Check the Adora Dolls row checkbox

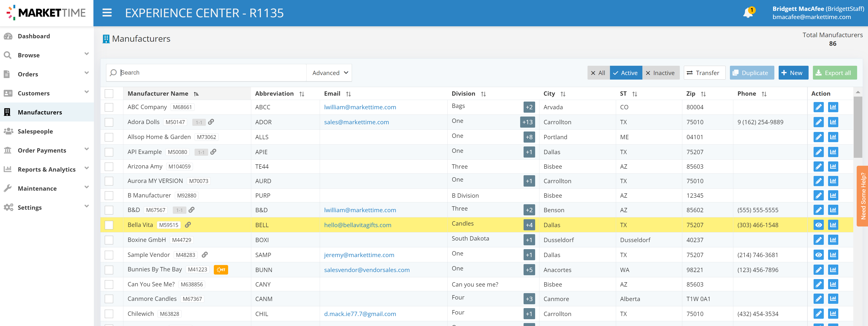[x=109, y=122]
